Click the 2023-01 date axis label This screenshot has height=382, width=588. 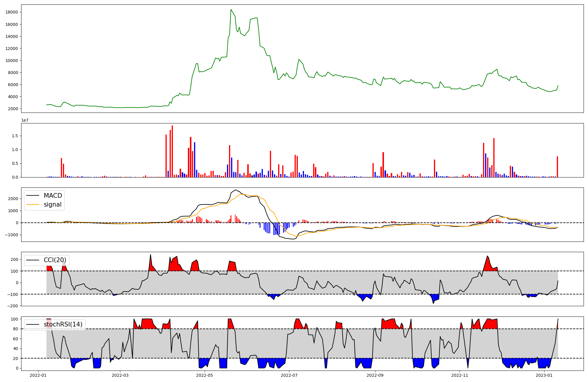pyautogui.click(x=544, y=375)
